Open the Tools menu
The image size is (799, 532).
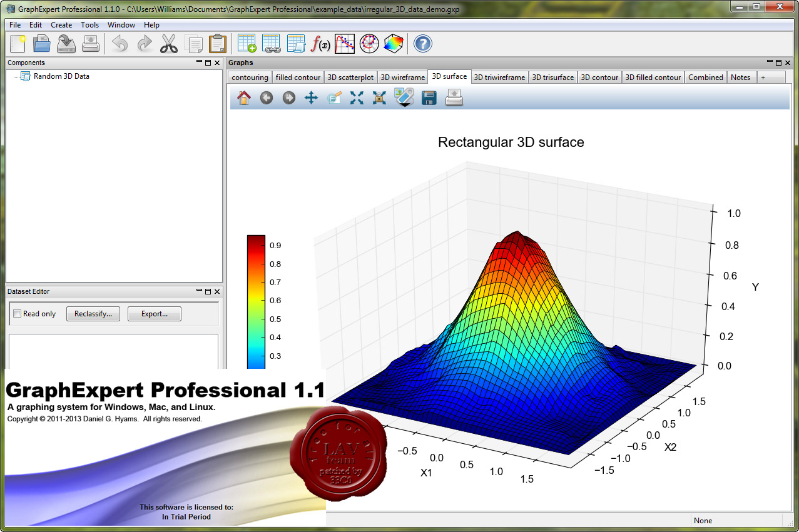click(x=89, y=25)
